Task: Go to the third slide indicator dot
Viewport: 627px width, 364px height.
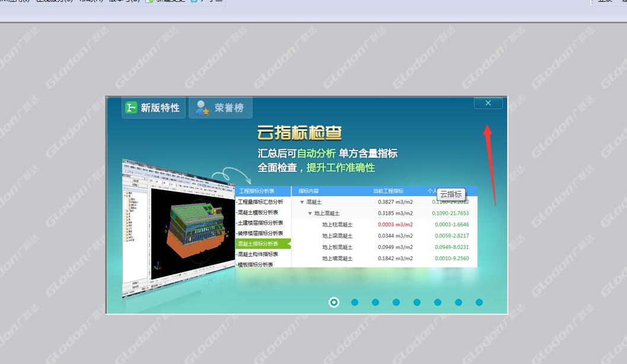Action: coord(375,302)
